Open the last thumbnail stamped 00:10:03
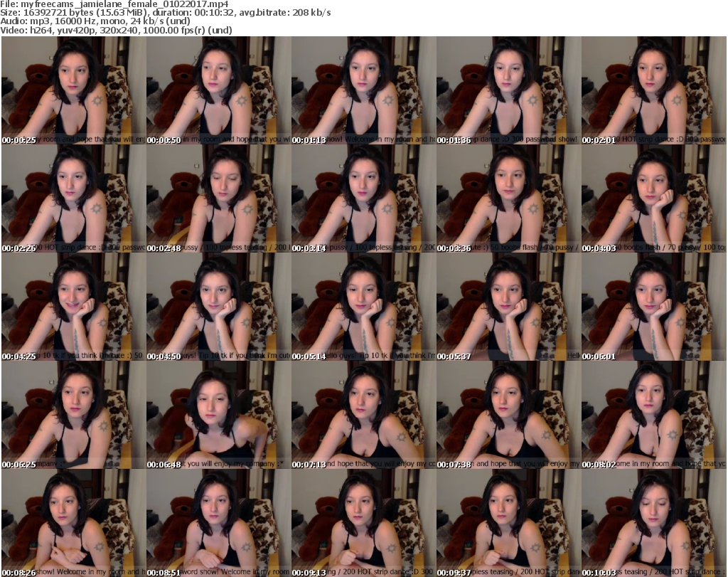Screen dimensions: 728x577 [x=653, y=524]
